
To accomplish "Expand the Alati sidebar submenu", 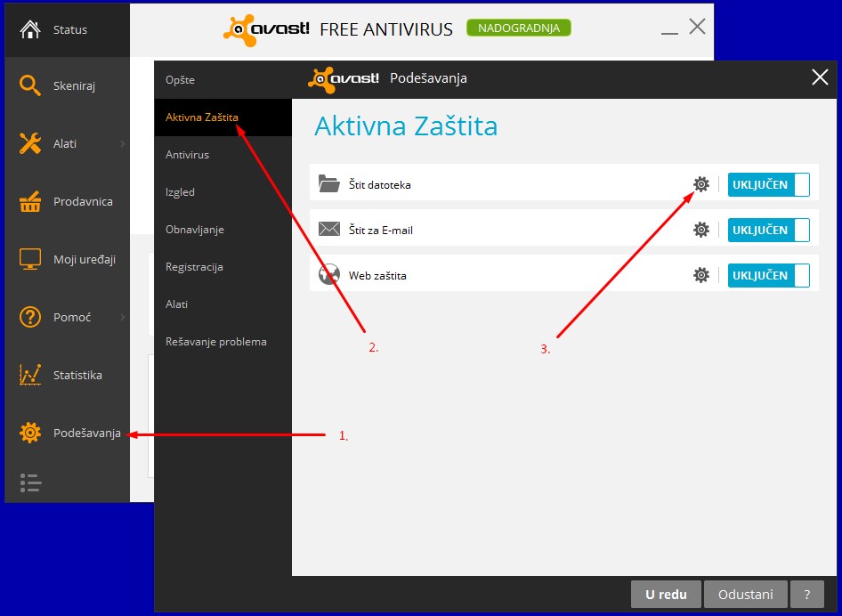I will click(122, 143).
